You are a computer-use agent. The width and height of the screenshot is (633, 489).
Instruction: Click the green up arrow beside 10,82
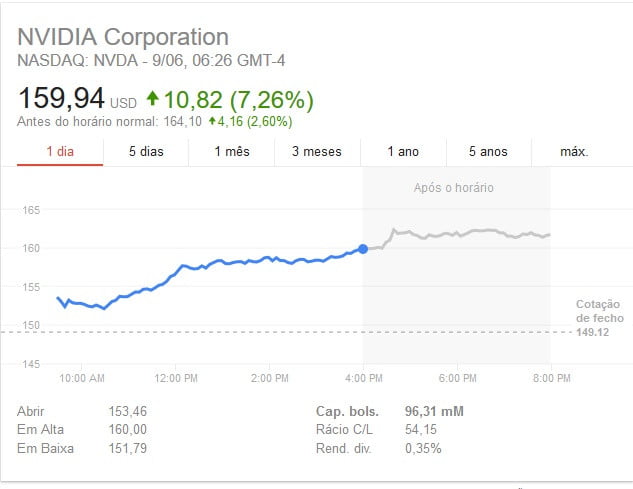(x=152, y=99)
